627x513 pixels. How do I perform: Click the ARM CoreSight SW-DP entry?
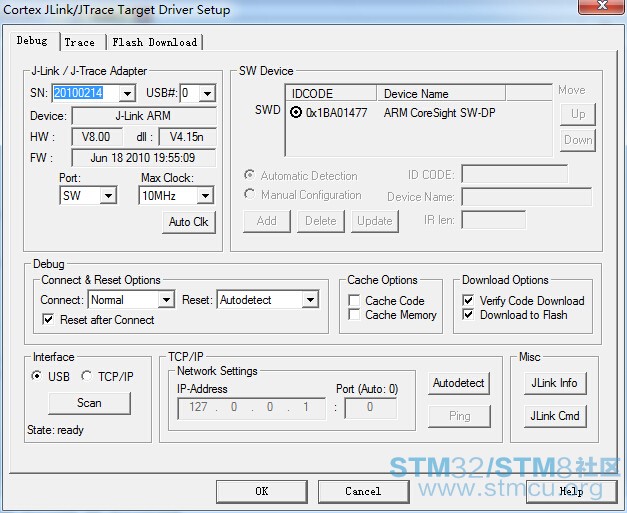click(x=439, y=113)
